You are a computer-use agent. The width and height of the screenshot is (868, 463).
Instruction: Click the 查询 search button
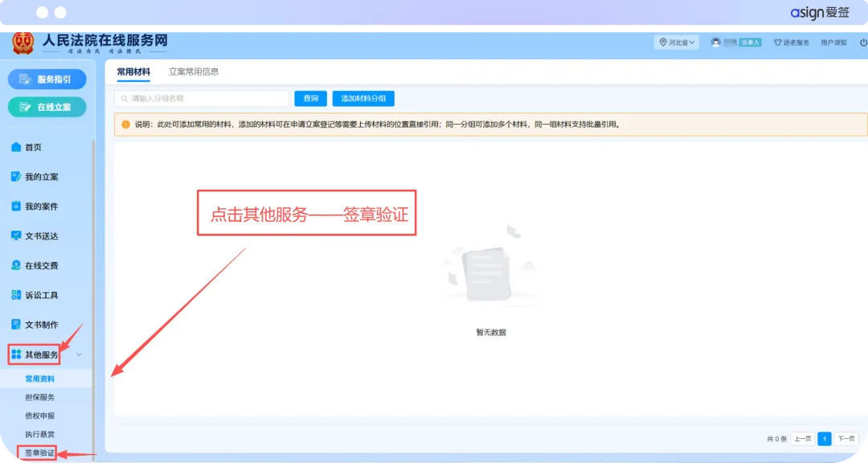click(x=310, y=99)
